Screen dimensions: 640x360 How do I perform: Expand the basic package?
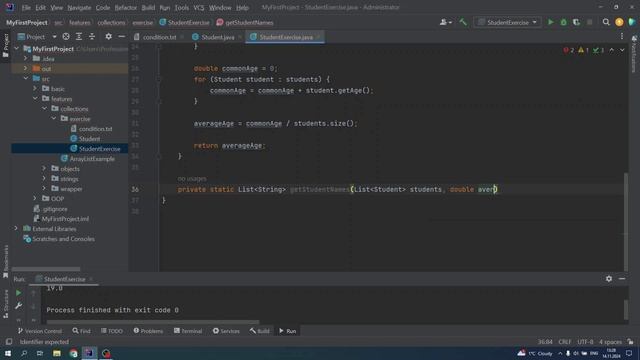pos(35,89)
